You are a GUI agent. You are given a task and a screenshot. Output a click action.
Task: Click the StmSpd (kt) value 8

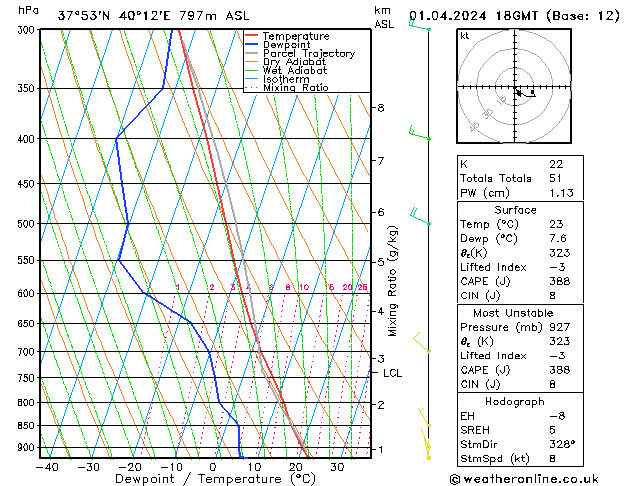click(x=552, y=459)
